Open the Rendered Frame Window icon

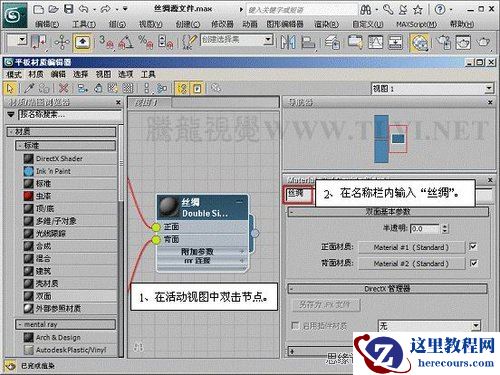pyautogui.click(x=463, y=42)
